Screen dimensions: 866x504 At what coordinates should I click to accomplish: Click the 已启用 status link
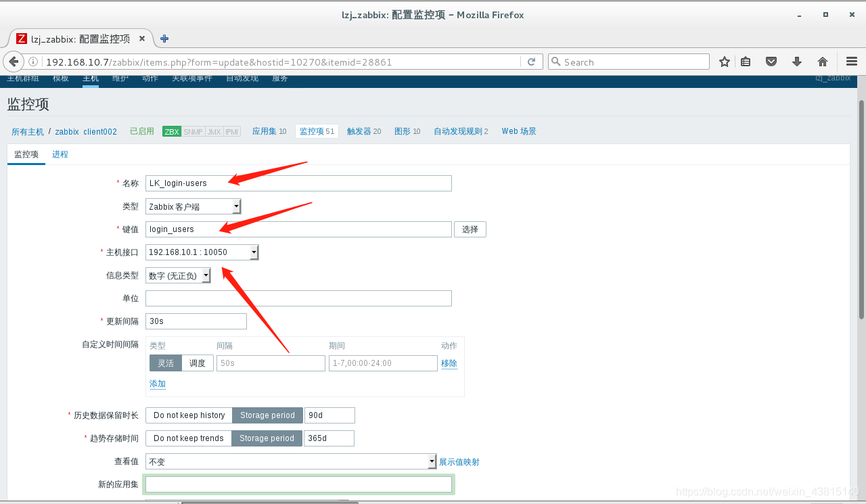coord(142,131)
